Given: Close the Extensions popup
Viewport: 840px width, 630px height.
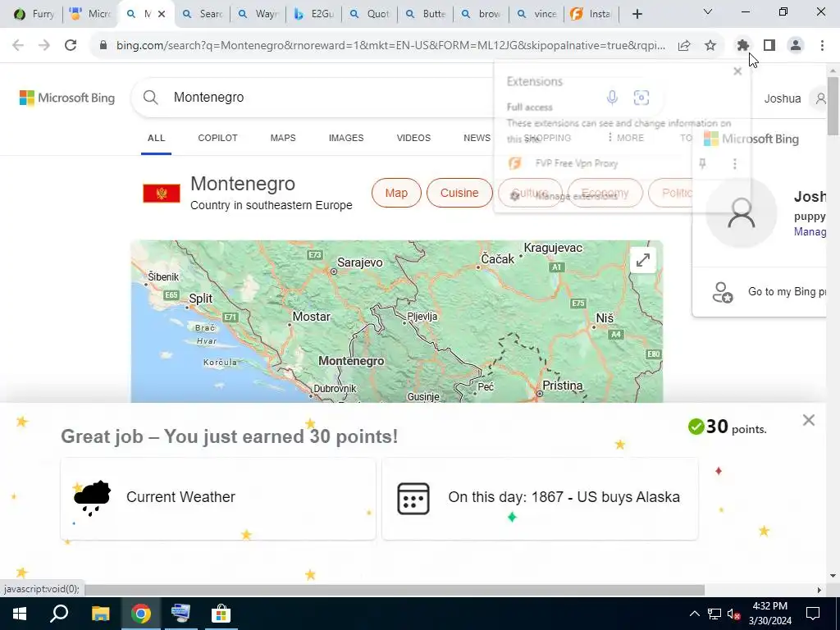Looking at the screenshot, I should [x=737, y=71].
